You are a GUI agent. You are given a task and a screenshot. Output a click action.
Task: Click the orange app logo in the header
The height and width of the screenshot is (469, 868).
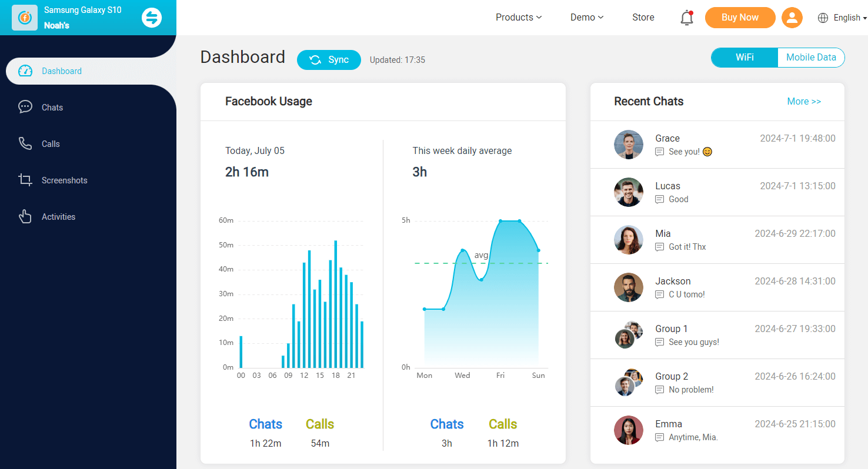click(25, 18)
